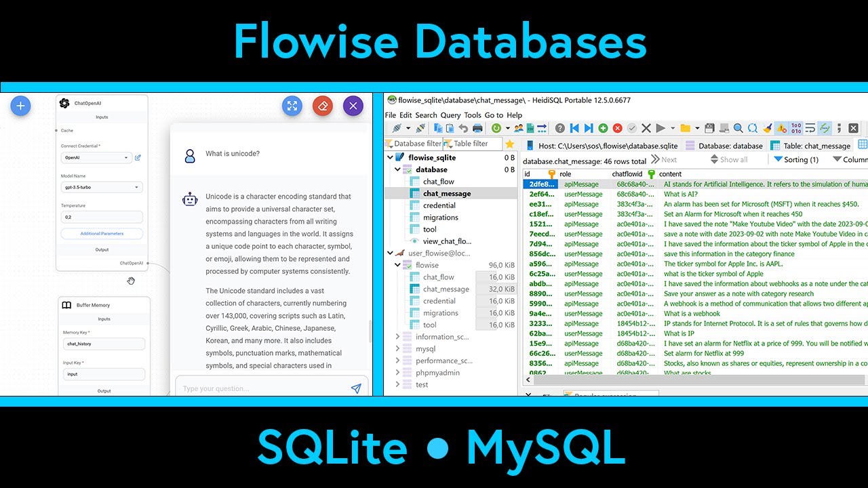Expand the mysql database node

(398, 349)
